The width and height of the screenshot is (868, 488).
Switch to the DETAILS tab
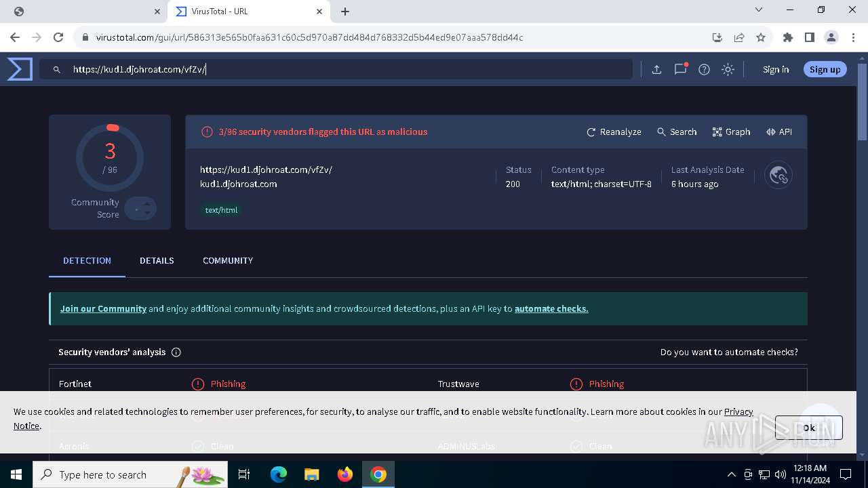pos(157,260)
